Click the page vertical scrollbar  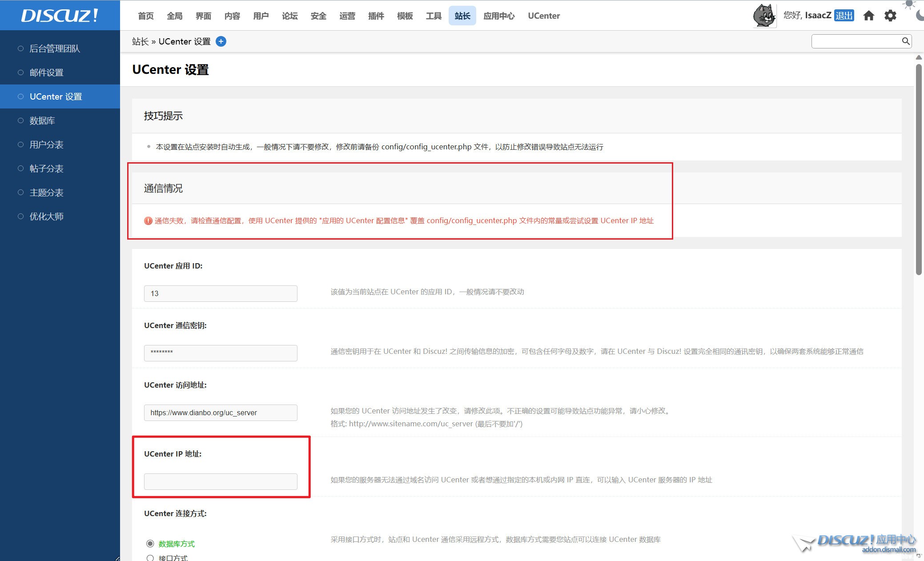919,169
